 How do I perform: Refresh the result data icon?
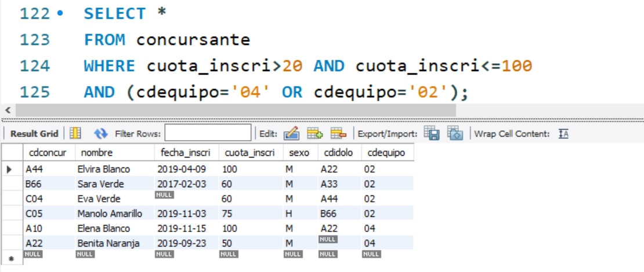coord(100,133)
